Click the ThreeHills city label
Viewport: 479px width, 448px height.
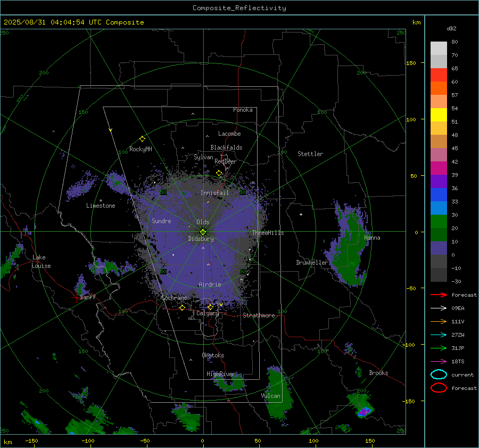click(x=268, y=233)
